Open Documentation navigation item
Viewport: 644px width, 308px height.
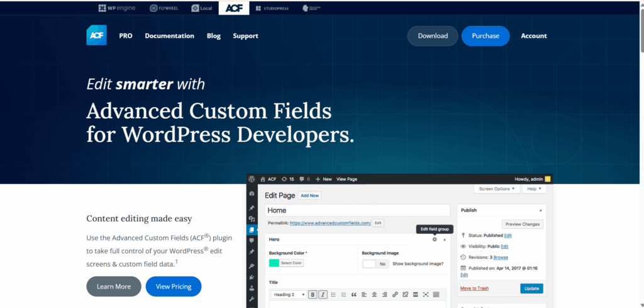[170, 36]
